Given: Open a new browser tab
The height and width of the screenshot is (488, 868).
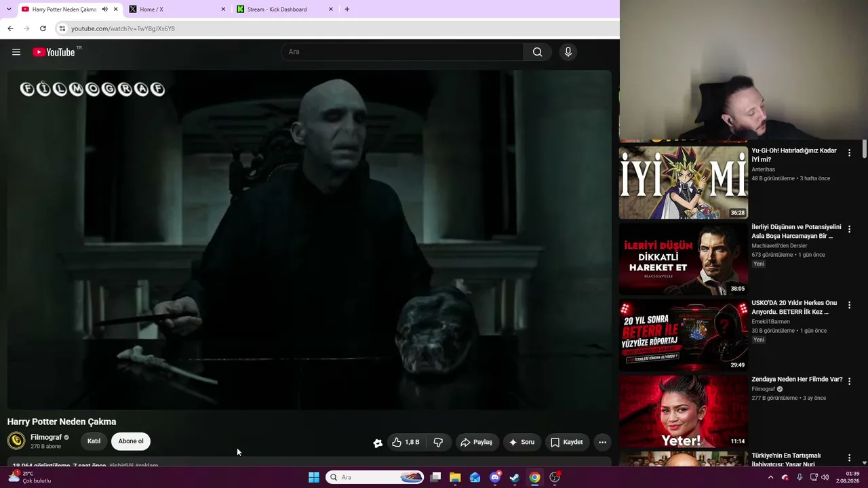Looking at the screenshot, I should (347, 9).
